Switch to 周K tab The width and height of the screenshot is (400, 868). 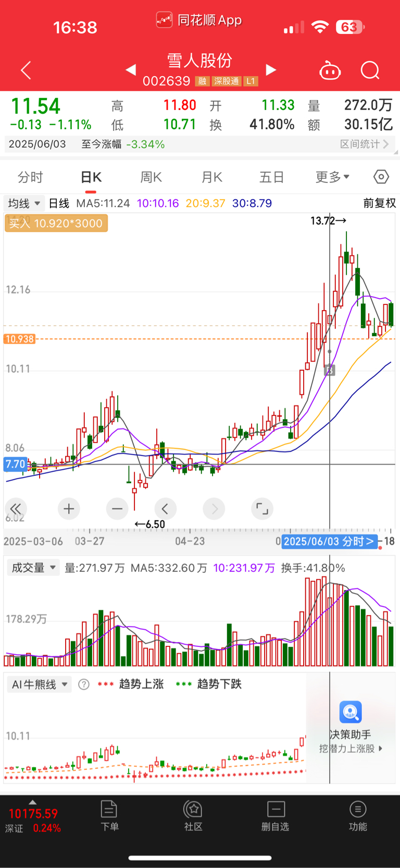tap(151, 177)
